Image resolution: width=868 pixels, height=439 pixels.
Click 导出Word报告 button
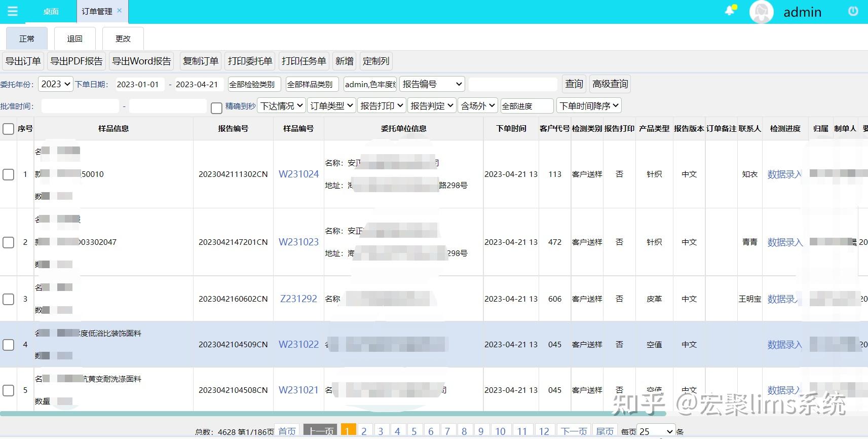[x=141, y=61]
